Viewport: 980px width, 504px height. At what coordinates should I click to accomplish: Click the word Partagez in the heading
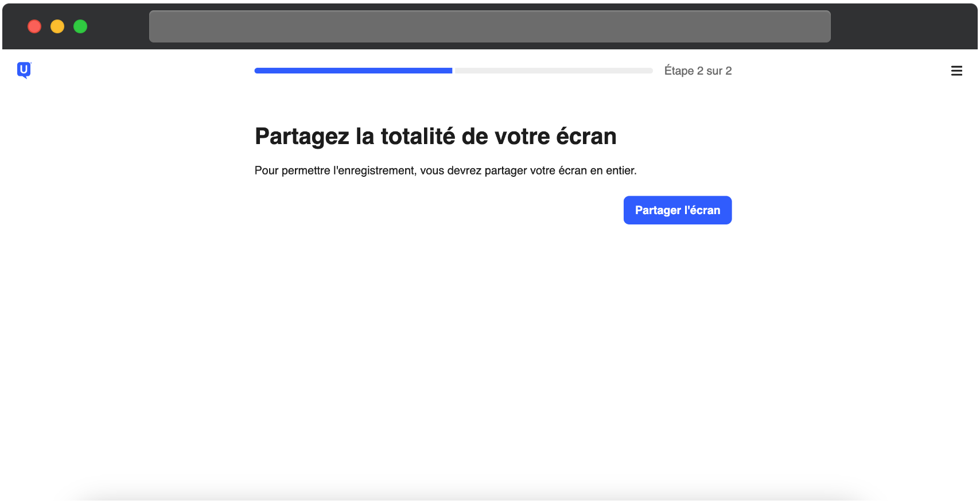(302, 137)
